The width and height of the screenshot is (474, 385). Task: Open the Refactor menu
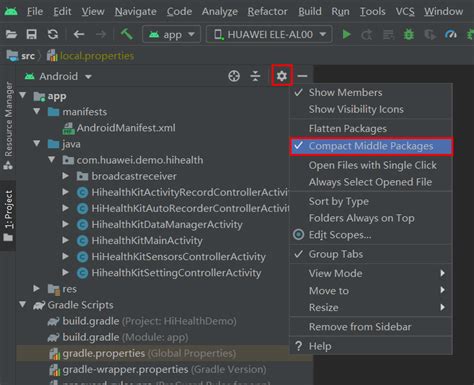pyautogui.click(x=267, y=12)
